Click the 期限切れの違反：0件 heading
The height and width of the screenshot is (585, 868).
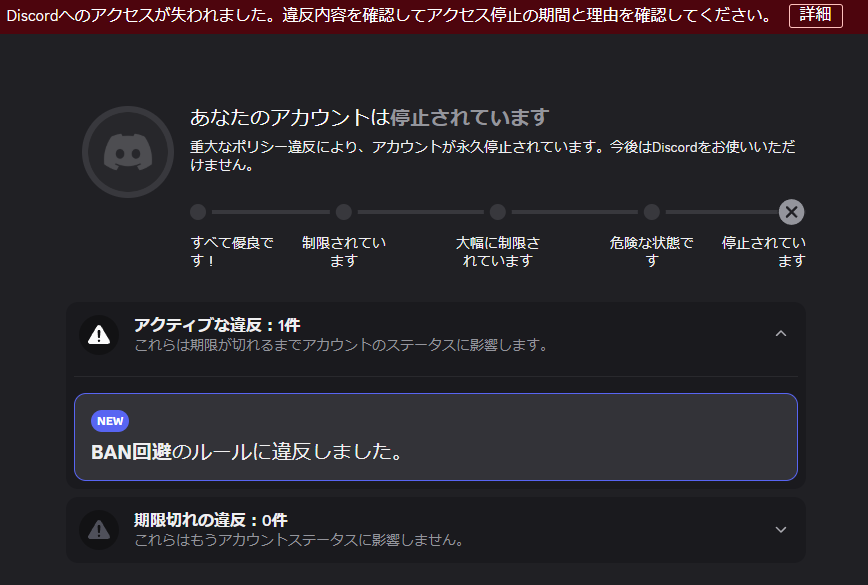point(211,520)
